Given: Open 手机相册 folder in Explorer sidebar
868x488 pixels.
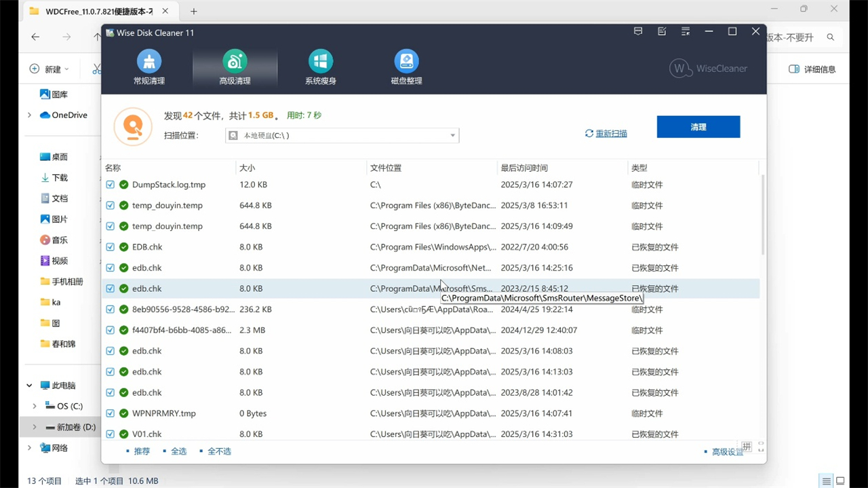Looking at the screenshot, I should (x=62, y=282).
